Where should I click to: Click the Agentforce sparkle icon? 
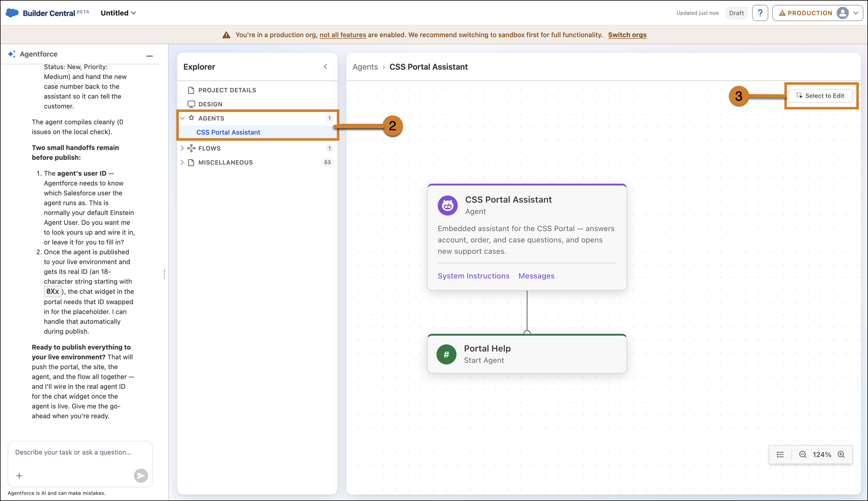click(12, 54)
